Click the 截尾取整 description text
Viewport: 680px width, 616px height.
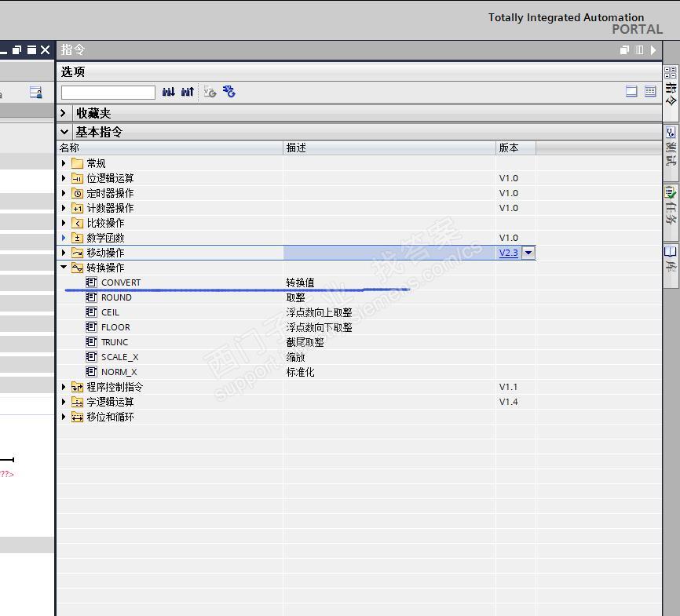point(305,342)
